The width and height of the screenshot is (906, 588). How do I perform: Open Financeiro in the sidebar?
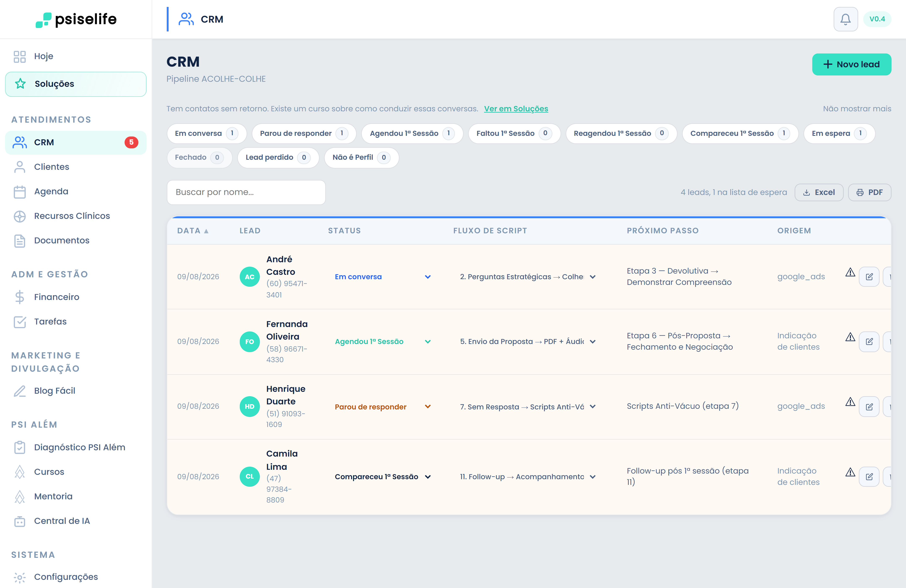tap(76, 297)
